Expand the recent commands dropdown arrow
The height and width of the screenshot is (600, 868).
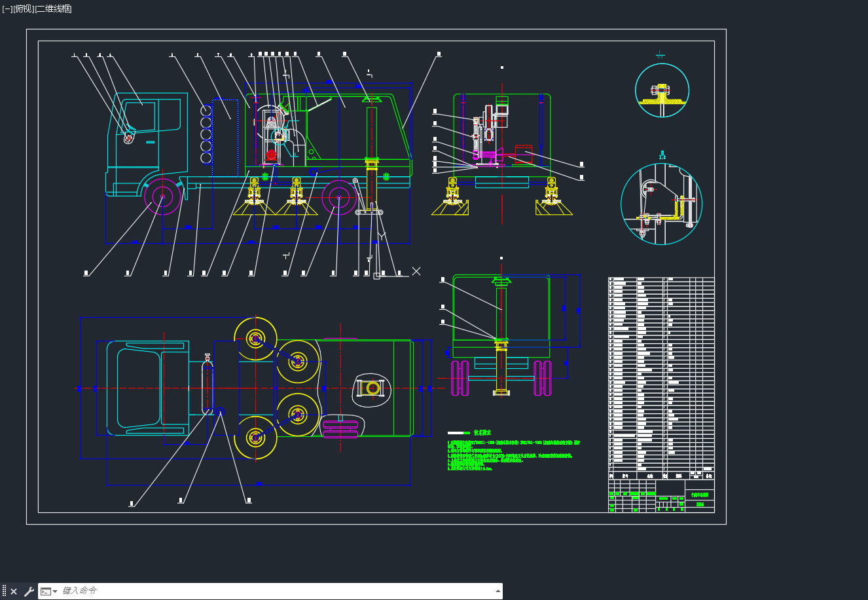55,591
